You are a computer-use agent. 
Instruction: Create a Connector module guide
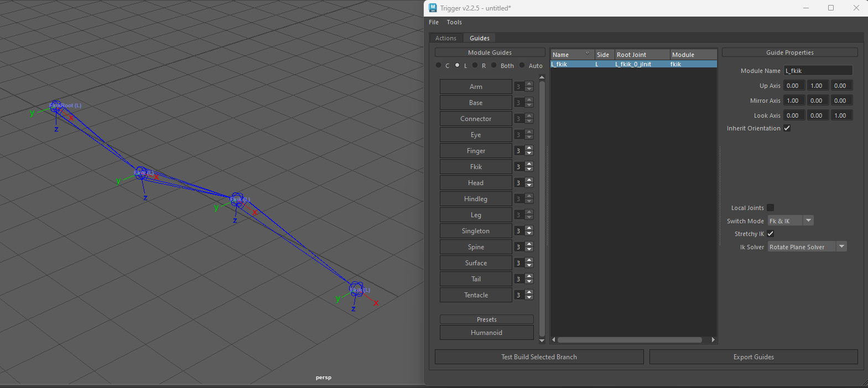(476, 119)
